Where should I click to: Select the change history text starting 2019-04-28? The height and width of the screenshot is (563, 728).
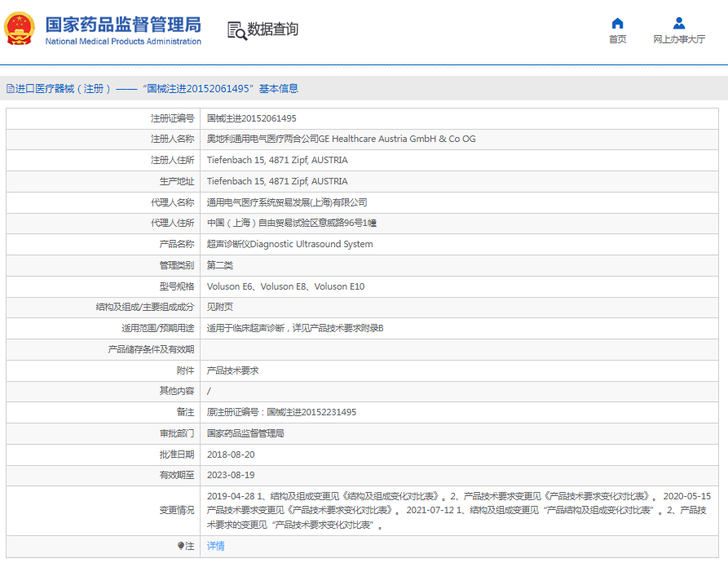click(459, 511)
